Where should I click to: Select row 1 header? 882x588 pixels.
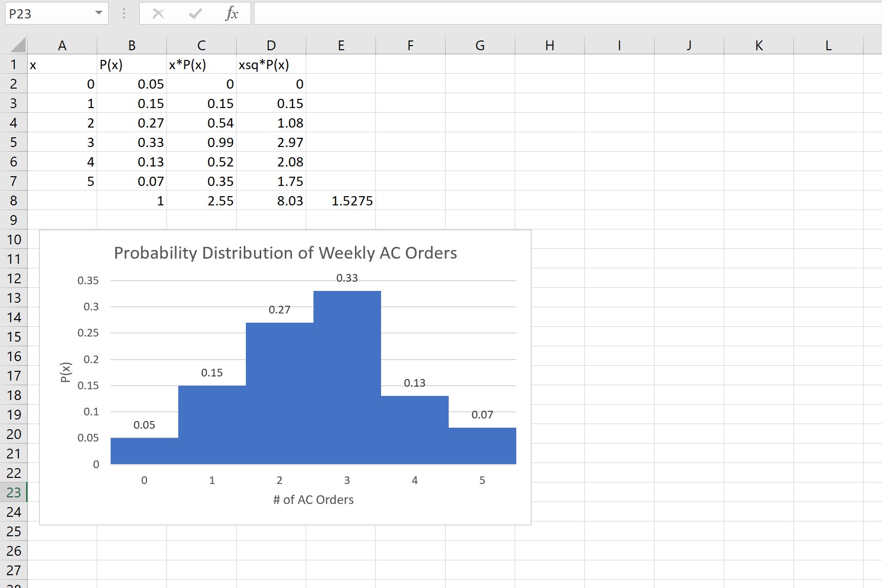coord(13,65)
